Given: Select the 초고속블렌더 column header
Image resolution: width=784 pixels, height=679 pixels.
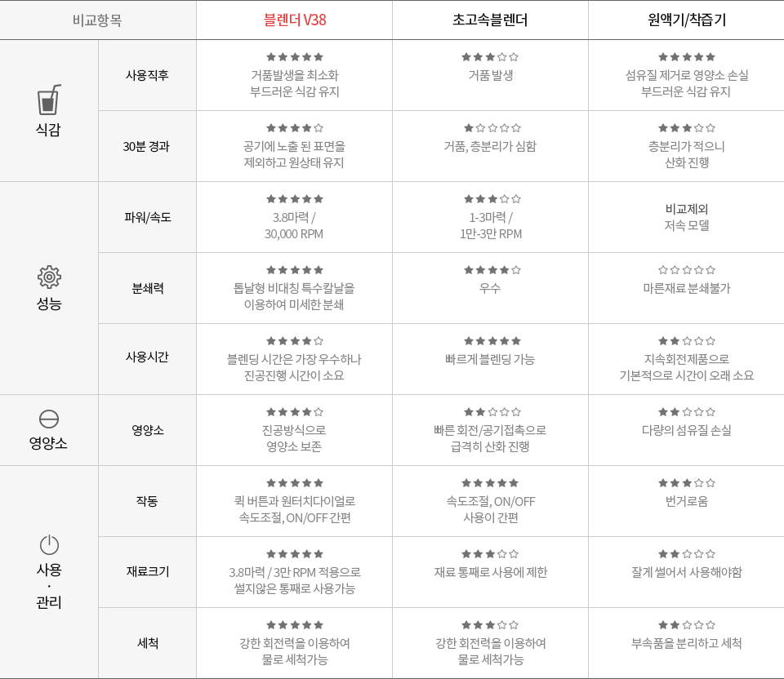Looking at the screenshot, I should pos(490,20).
